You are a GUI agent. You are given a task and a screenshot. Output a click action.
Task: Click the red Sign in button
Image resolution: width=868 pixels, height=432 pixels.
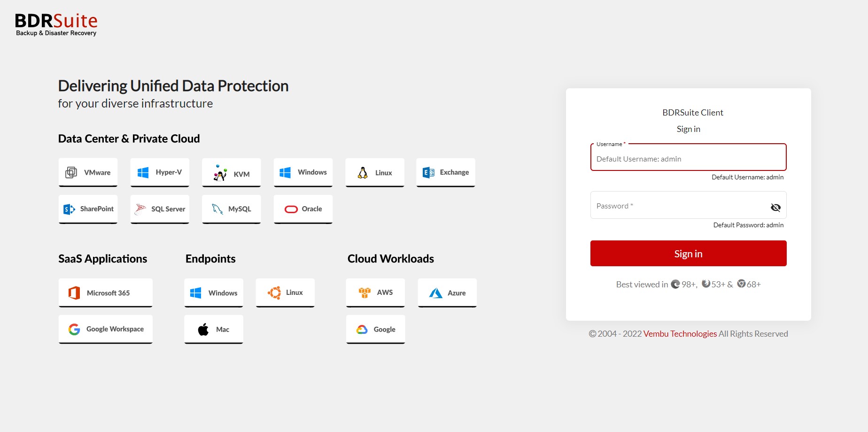(x=688, y=254)
